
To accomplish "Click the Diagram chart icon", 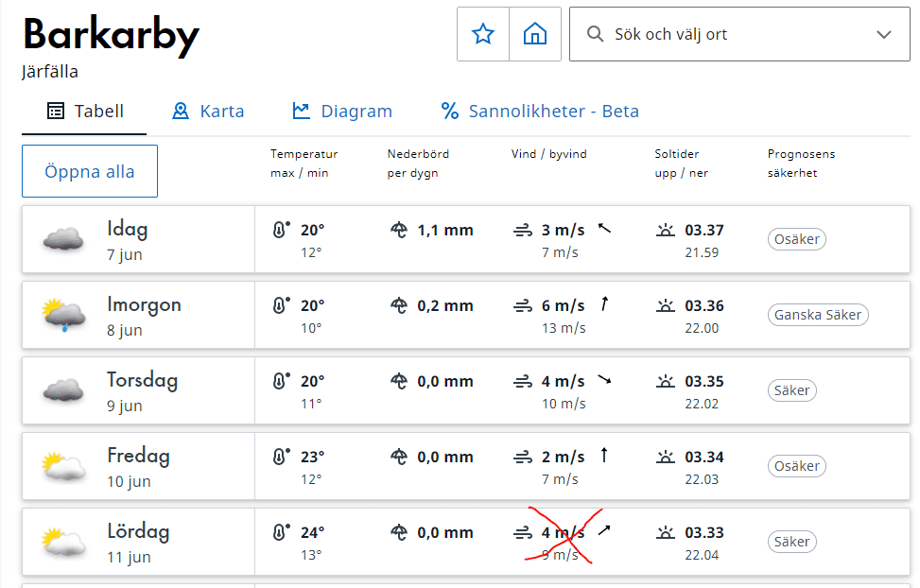I will [x=301, y=111].
